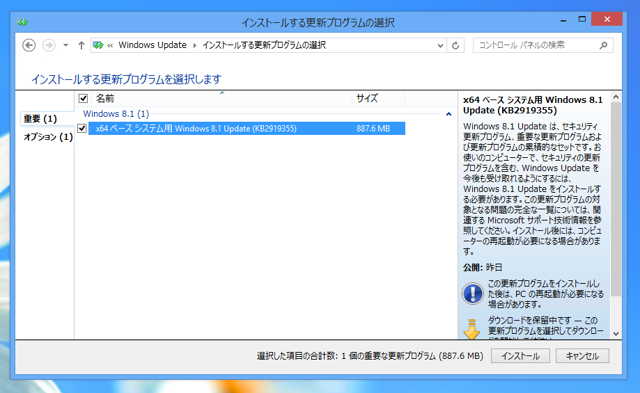
Task: Click the window icon in the title bar
Action: click(x=23, y=22)
